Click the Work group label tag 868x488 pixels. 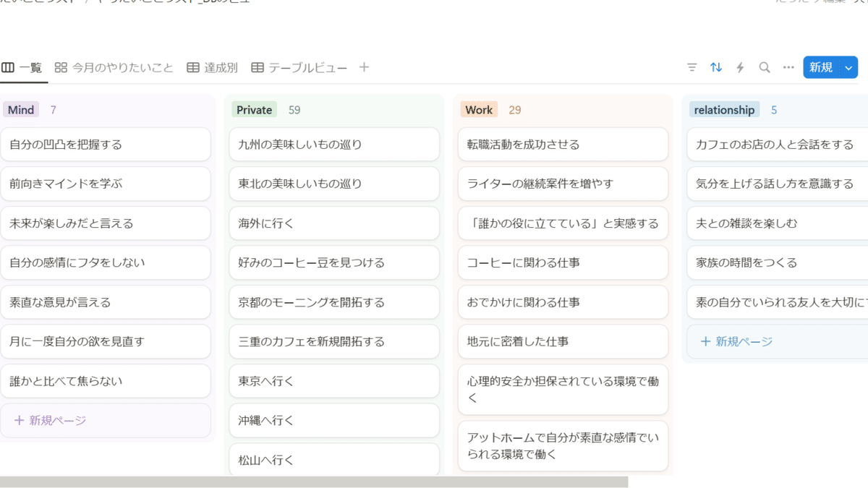478,110
